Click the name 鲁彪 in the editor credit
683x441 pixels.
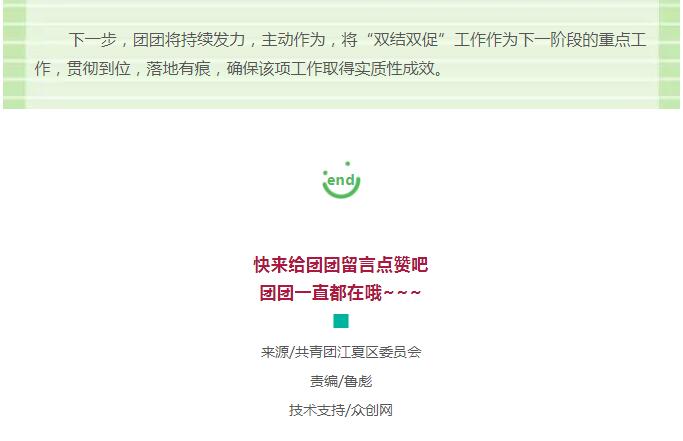[x=357, y=381]
